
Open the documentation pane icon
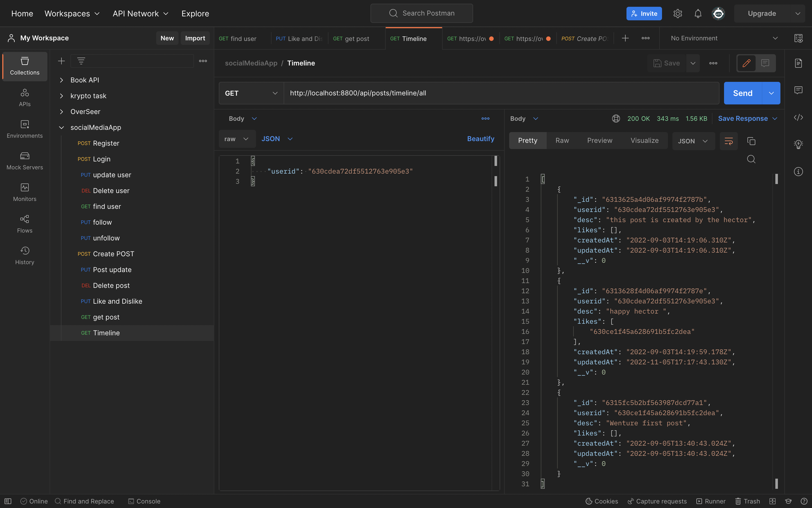[798, 63]
